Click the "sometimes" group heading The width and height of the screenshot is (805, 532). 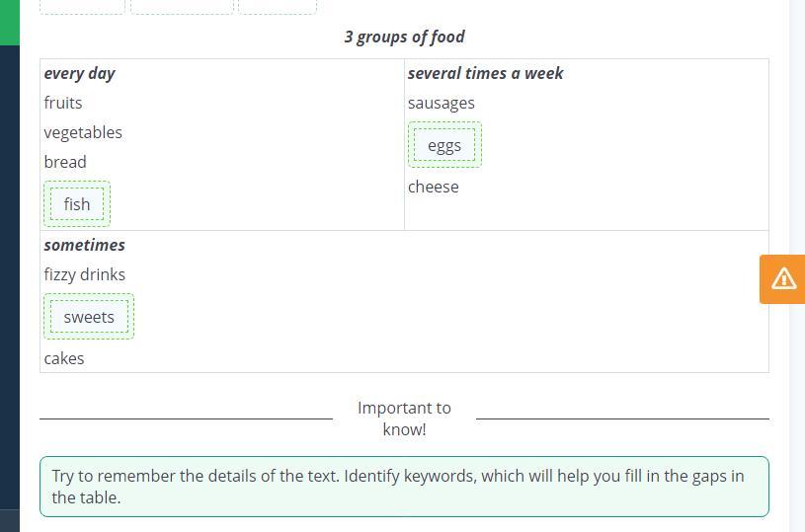tap(85, 245)
